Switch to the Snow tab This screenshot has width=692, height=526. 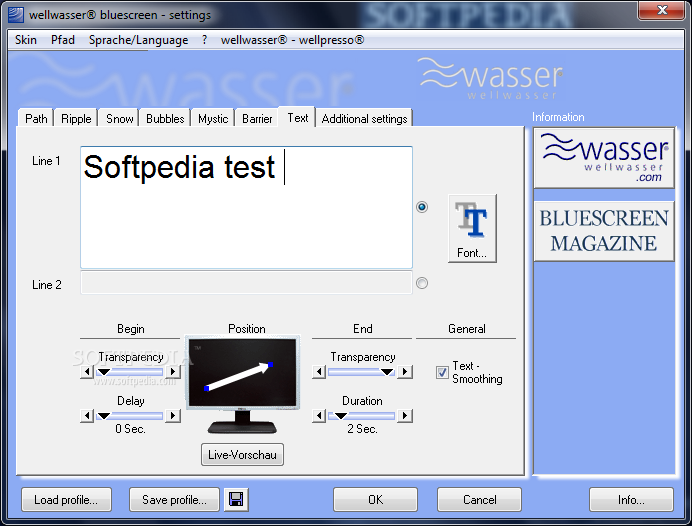click(x=119, y=119)
